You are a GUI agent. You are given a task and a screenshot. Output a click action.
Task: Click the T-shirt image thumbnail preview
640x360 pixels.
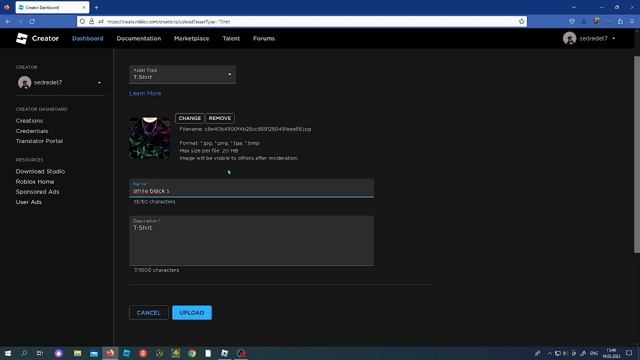(x=149, y=138)
